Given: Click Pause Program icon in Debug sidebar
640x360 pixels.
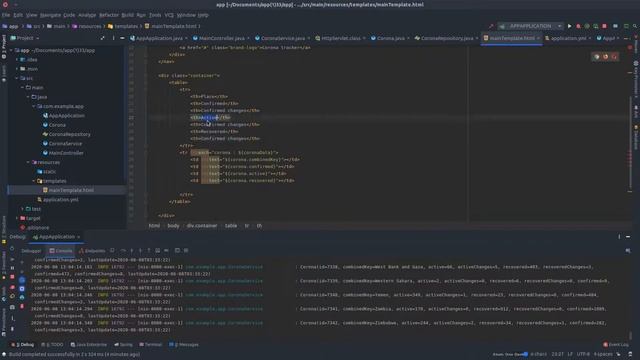Looking at the screenshot, I should [12, 268].
